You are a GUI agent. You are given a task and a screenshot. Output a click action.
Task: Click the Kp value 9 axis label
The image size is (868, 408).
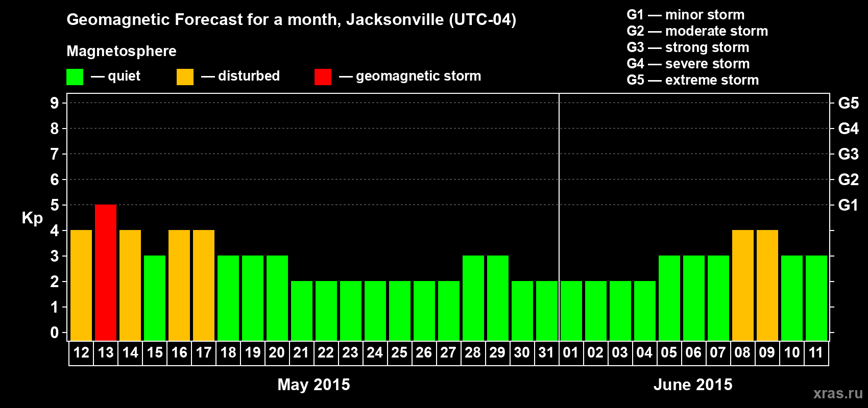(x=55, y=103)
